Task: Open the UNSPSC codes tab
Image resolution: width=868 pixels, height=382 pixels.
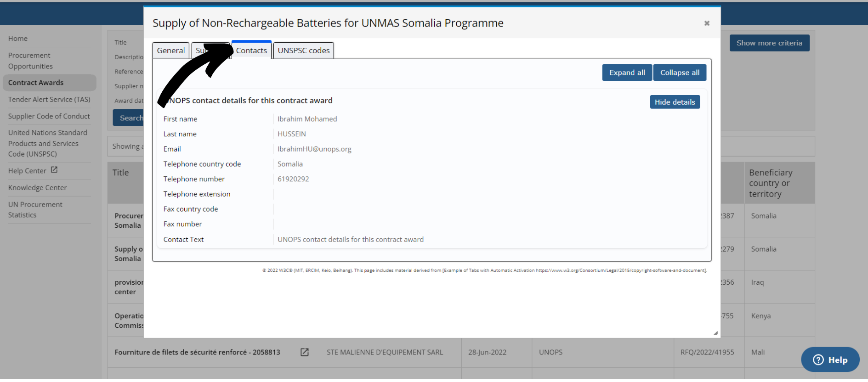Action: pyautogui.click(x=304, y=51)
